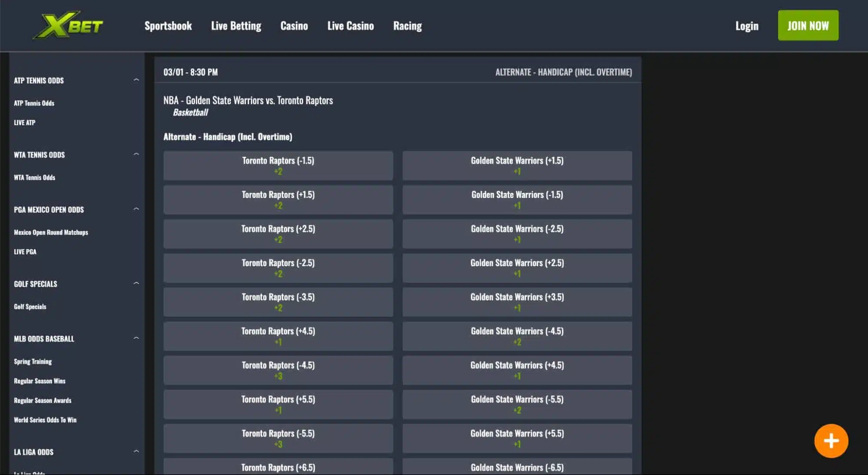The image size is (868, 475).
Task: Navigate to Racing section
Action: (407, 26)
